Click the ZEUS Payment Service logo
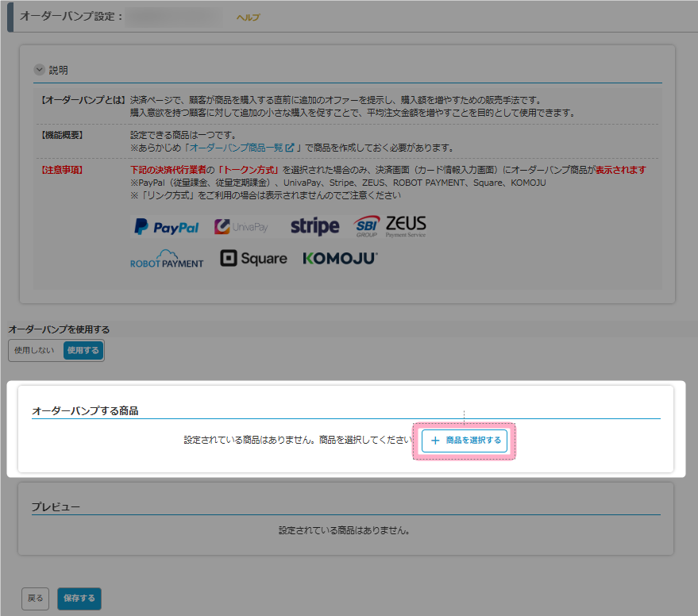This screenshot has width=698, height=616. [406, 225]
